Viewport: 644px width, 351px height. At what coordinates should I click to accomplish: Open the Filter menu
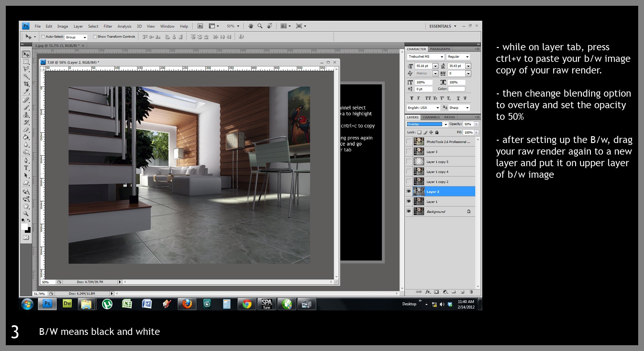pyautogui.click(x=108, y=26)
